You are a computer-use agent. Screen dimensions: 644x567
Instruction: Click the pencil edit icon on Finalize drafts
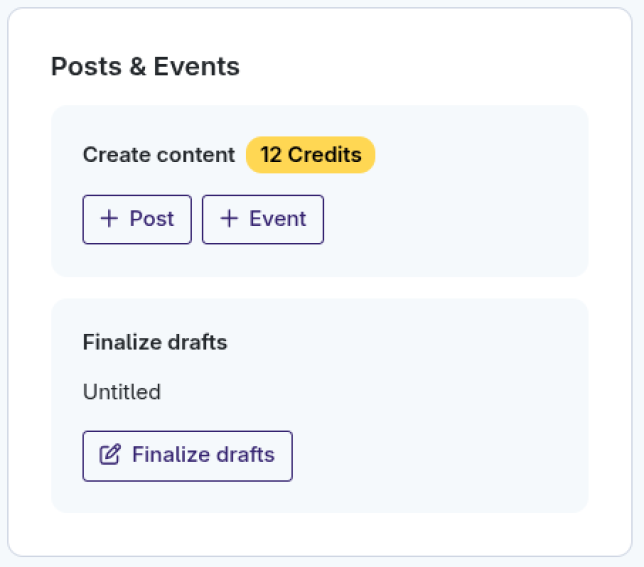(111, 455)
